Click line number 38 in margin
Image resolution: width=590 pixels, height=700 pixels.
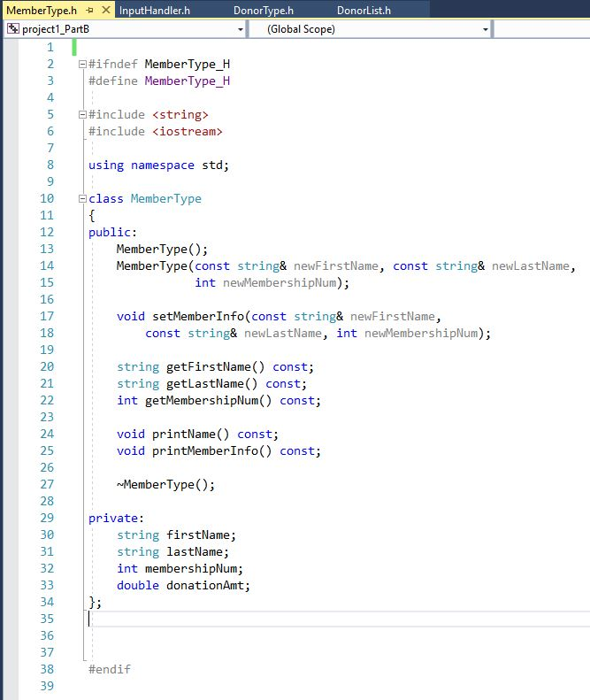coord(47,669)
